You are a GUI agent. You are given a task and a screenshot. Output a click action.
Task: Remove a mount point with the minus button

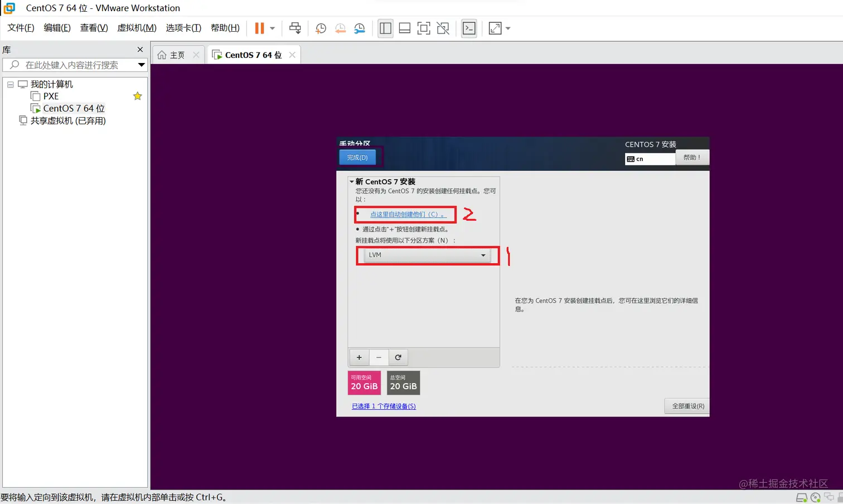(379, 357)
